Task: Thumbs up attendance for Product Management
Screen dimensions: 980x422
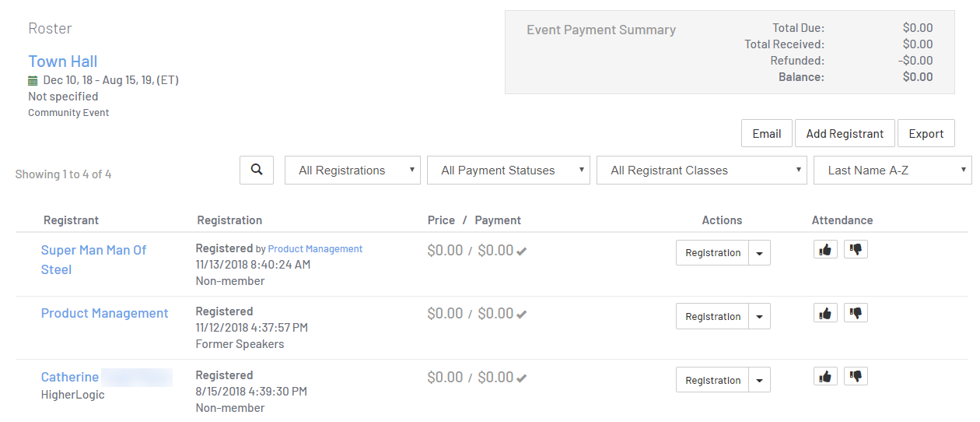Action: tap(825, 313)
